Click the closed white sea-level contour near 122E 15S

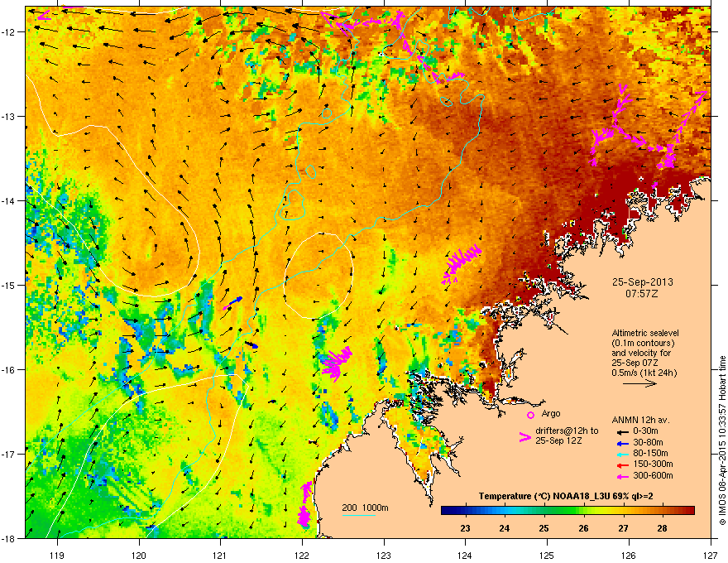coord(318,276)
